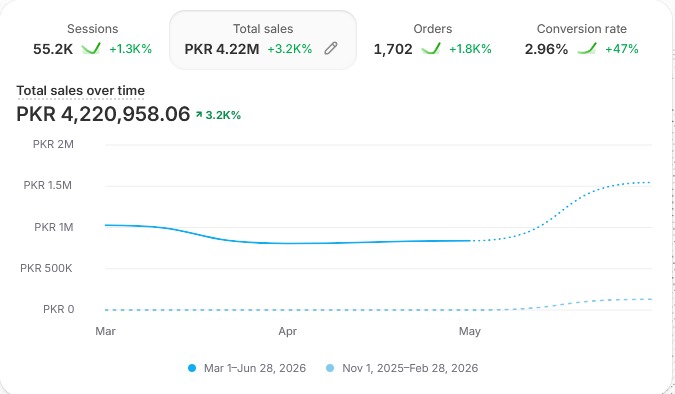Viewport: 675px width, 394px height.
Task: Toggle the Nov 1, 2025–Feb 28, 2026 legend series
Action: click(402, 368)
